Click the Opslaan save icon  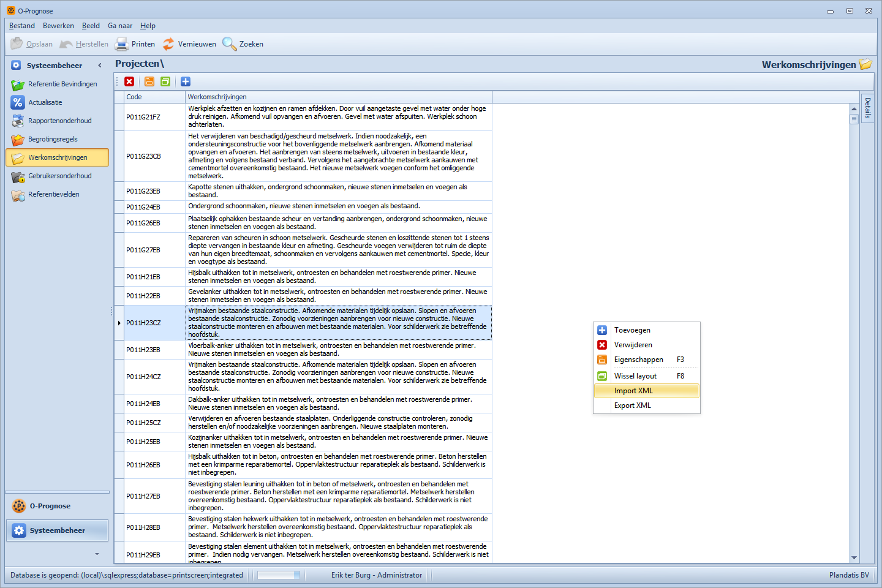tap(17, 44)
